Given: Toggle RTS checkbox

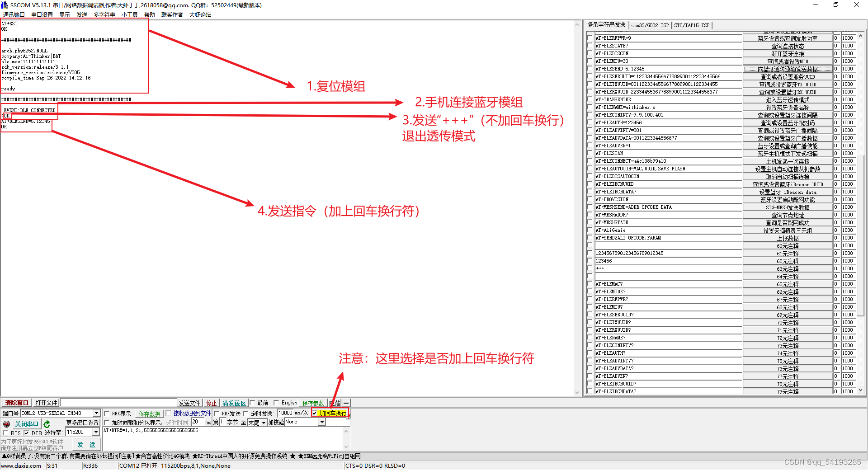Looking at the screenshot, I should click(6, 433).
